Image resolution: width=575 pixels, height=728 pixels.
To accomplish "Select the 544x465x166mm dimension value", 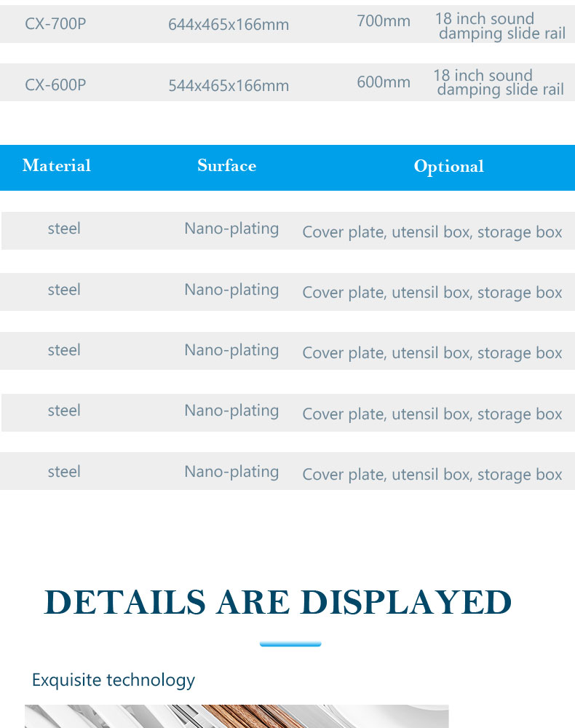I will [229, 86].
